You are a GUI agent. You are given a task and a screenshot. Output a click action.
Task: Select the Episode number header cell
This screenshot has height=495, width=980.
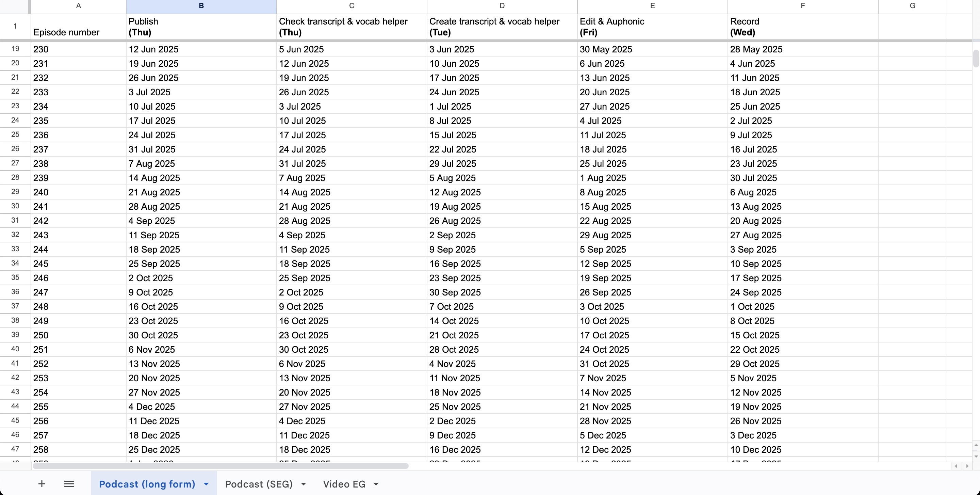click(78, 27)
